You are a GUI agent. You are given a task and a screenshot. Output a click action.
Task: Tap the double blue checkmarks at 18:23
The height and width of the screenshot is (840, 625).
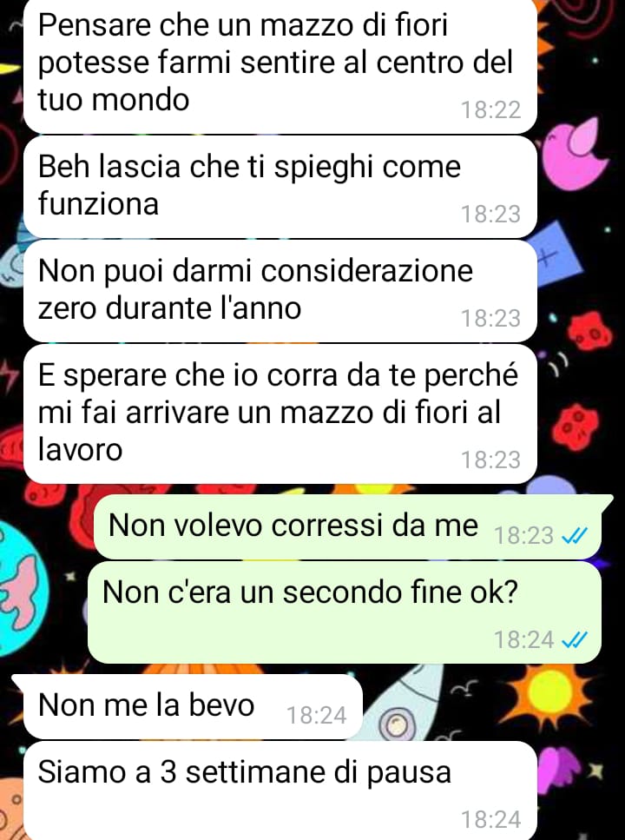(x=574, y=535)
